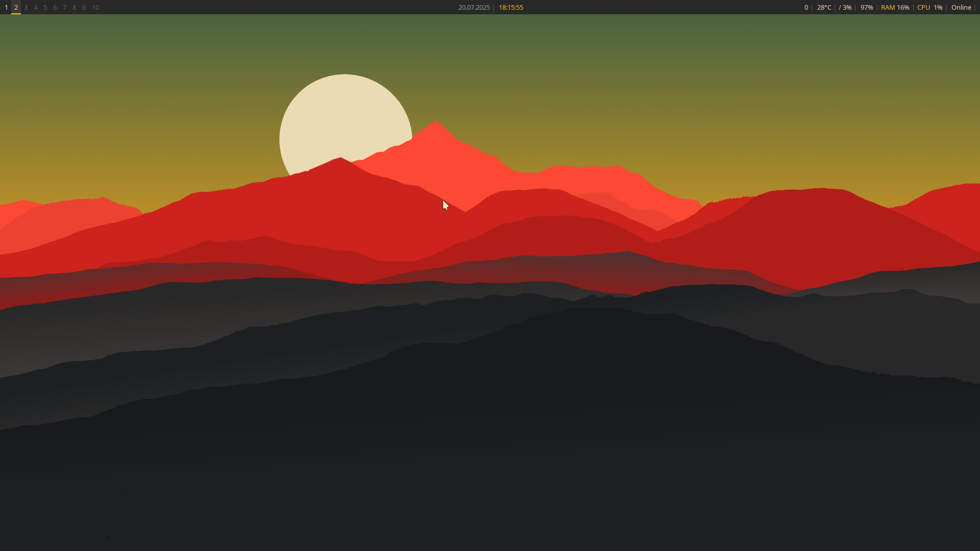This screenshot has height=551, width=980.
Task: Switch to workspace 6
Action: point(55,7)
